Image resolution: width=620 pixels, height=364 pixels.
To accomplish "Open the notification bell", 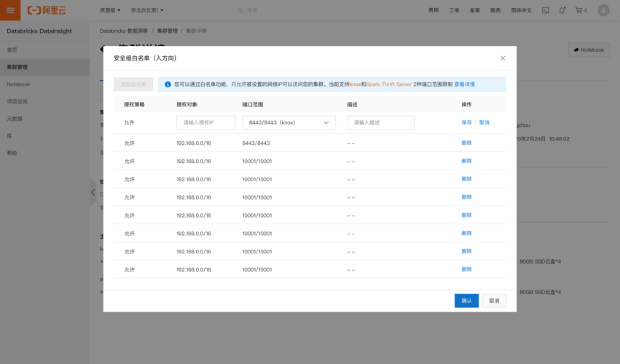I will (x=562, y=11).
